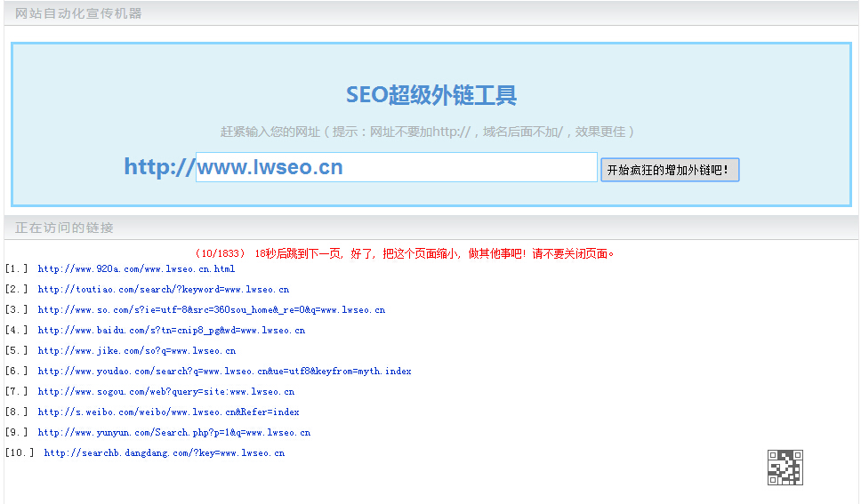Click the 网站自动化宣传机器 section title

[x=78, y=13]
